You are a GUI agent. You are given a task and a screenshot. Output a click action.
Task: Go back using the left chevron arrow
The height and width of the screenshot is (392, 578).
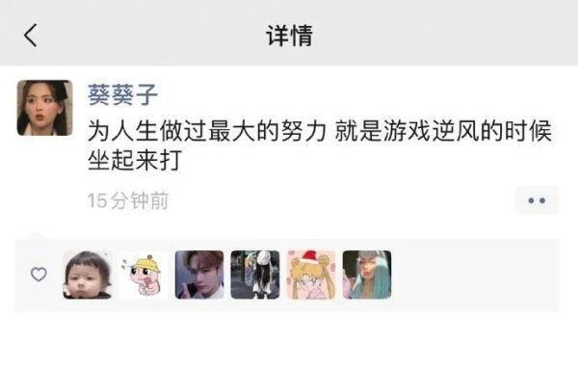pos(31,36)
